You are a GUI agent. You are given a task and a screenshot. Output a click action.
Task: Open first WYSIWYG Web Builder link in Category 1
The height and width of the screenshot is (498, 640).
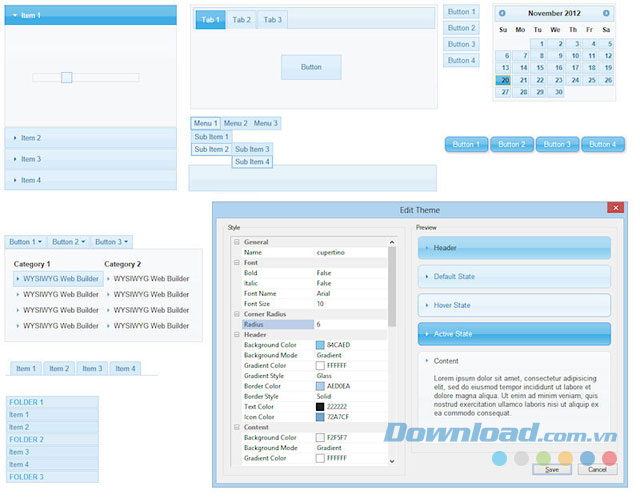(58, 278)
